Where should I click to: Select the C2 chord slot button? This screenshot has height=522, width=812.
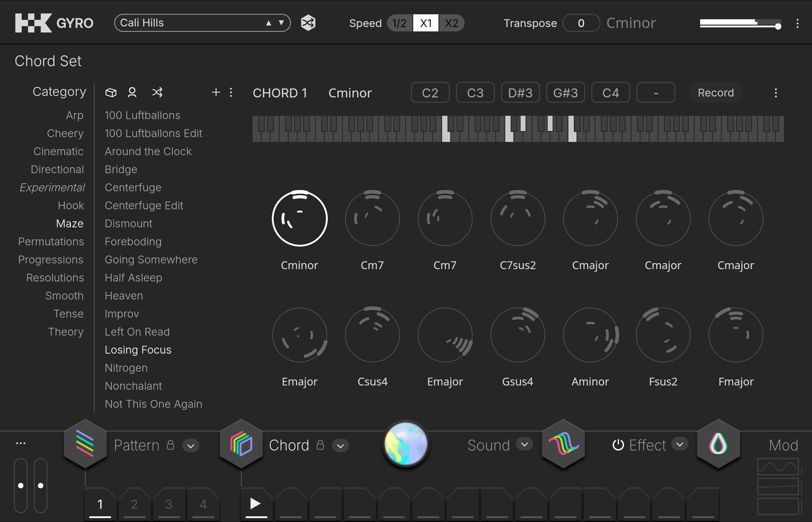[430, 92]
